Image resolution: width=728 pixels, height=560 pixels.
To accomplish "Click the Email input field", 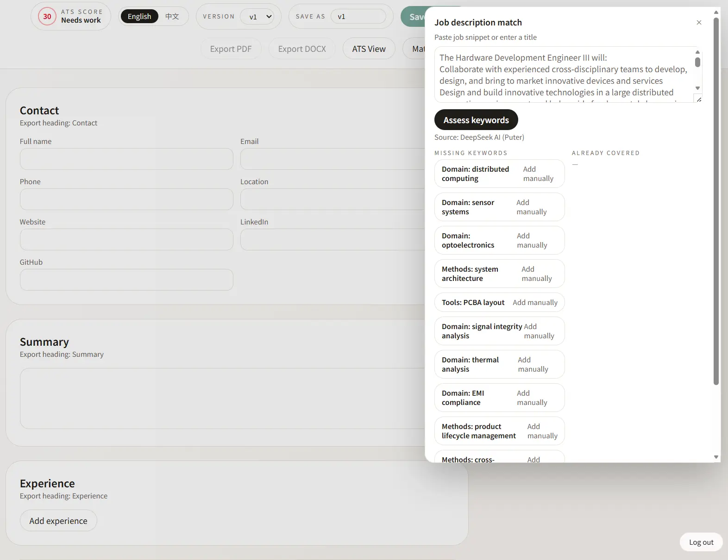I will click(x=333, y=159).
